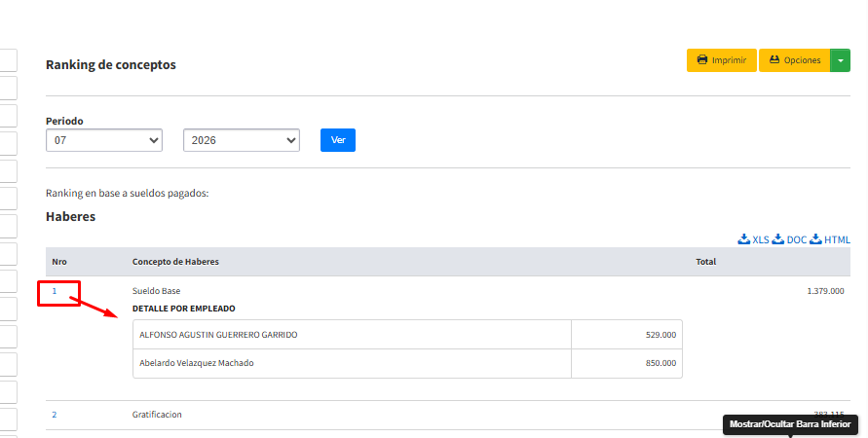The height and width of the screenshot is (438, 868).
Task: Select the 850.000 amount cell
Action: [x=626, y=363]
